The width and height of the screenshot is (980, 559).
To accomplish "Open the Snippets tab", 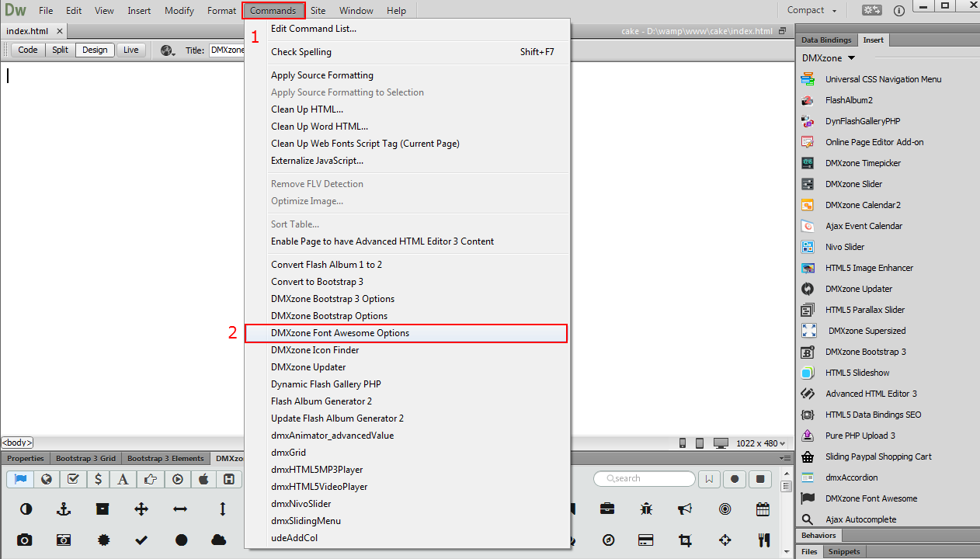I will [x=844, y=552].
